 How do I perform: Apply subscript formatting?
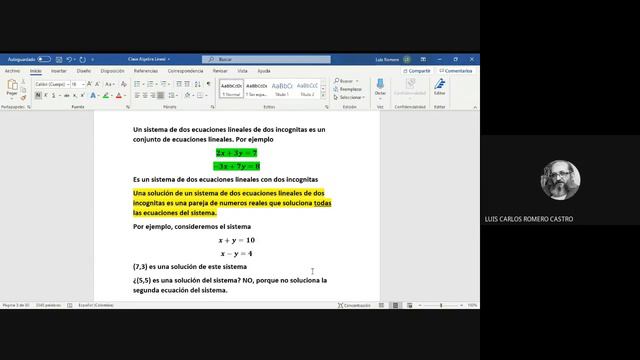[75, 96]
